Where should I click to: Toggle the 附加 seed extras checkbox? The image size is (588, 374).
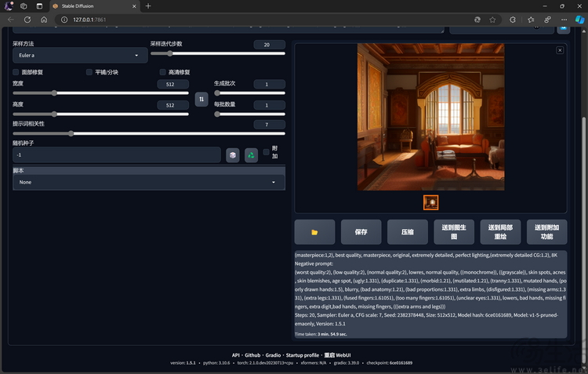(267, 152)
